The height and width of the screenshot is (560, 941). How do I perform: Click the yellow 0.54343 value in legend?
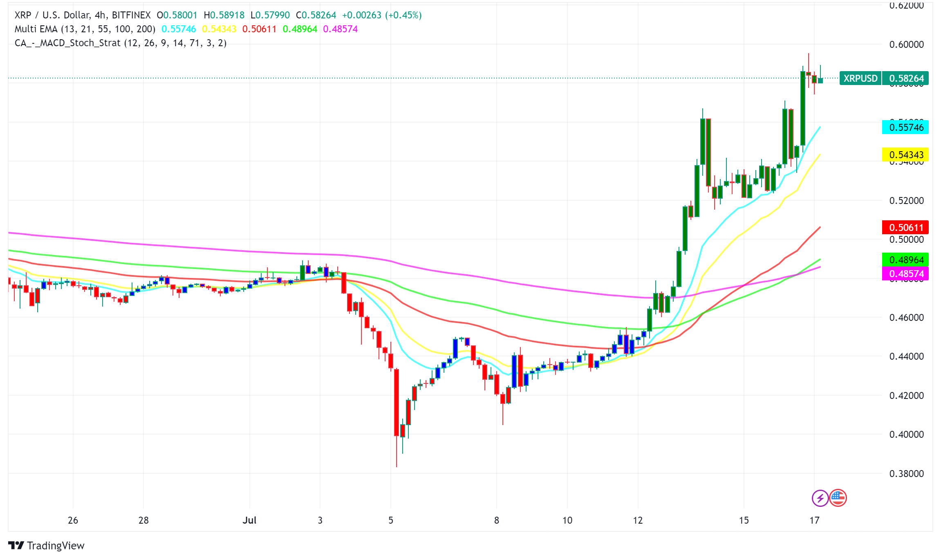coord(219,29)
